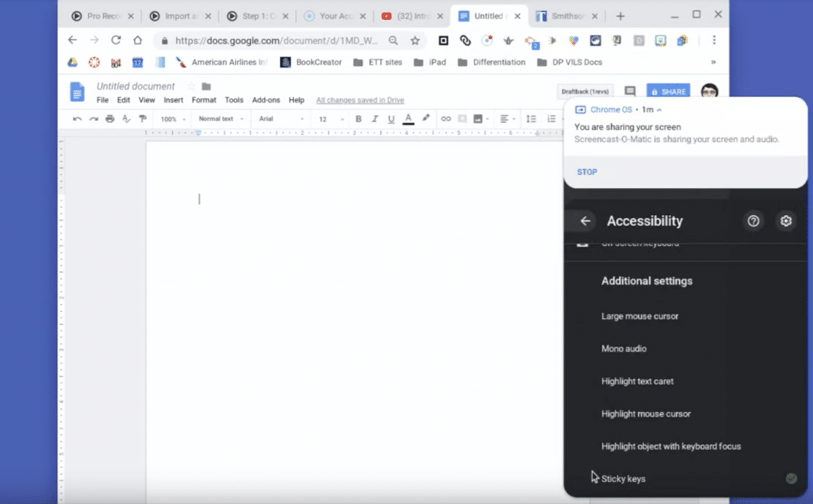Turn on Highlight text caret
813x504 pixels.
pos(637,381)
